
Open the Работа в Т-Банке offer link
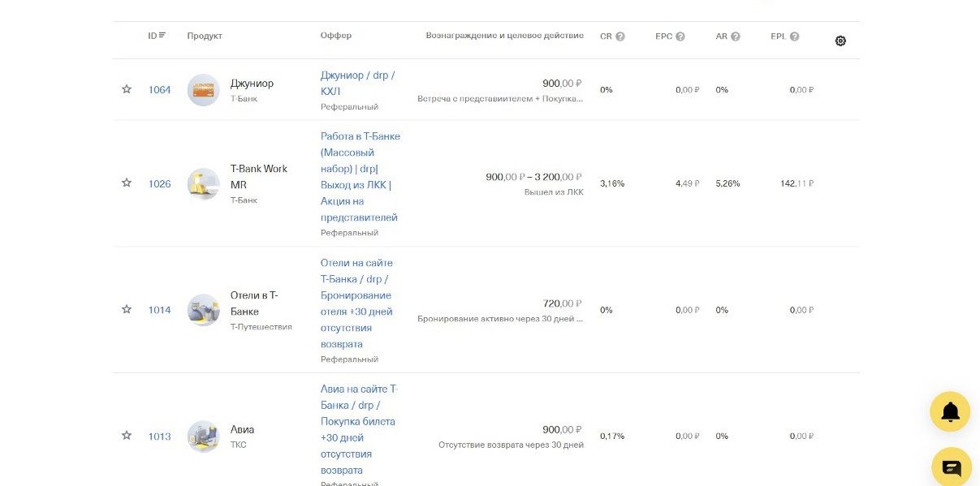(360, 177)
